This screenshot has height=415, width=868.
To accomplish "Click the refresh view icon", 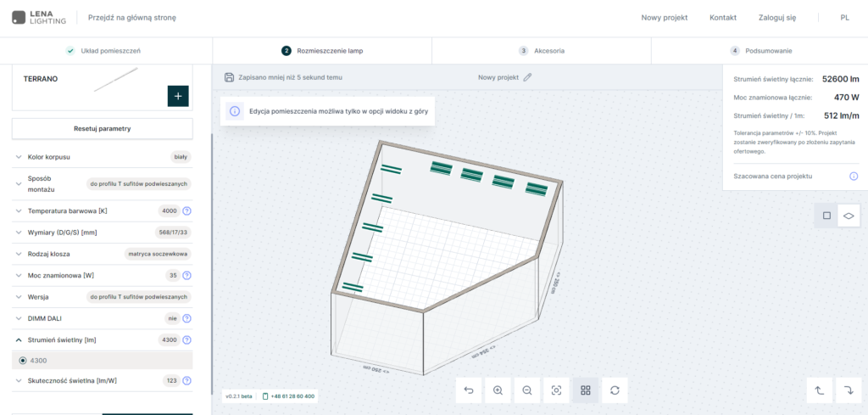I will pos(615,390).
